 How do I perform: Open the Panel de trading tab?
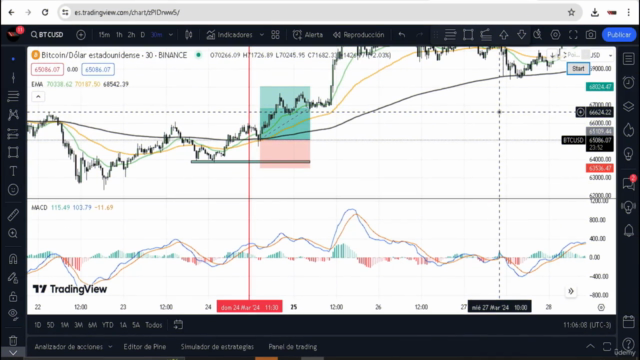[x=292, y=347]
